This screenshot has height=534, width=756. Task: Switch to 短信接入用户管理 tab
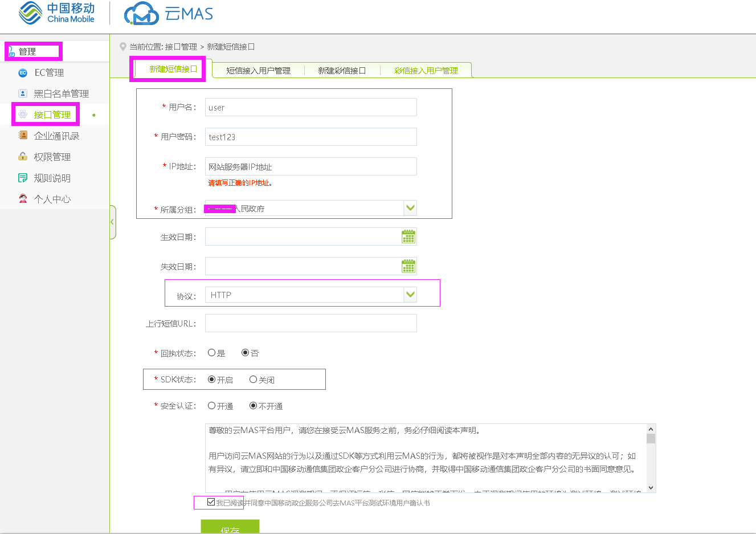pyautogui.click(x=258, y=71)
